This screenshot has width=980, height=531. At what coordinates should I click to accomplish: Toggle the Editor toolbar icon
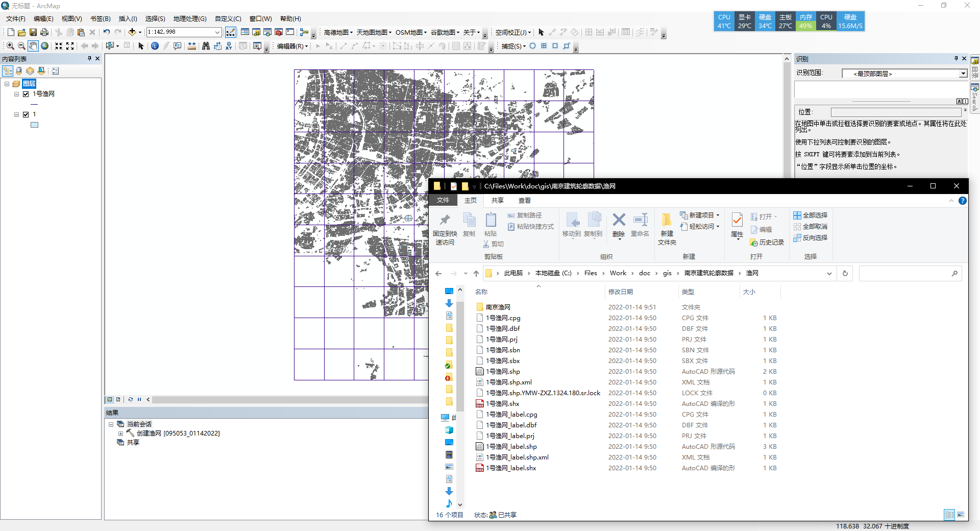pos(231,32)
